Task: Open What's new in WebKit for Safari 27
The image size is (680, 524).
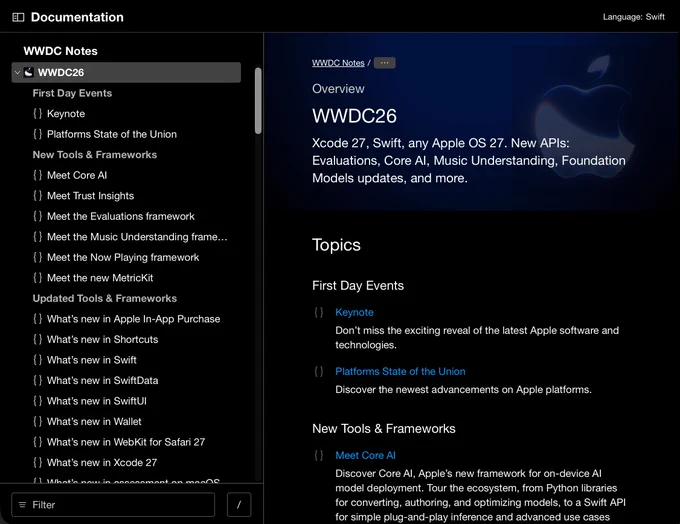Action: (x=126, y=442)
